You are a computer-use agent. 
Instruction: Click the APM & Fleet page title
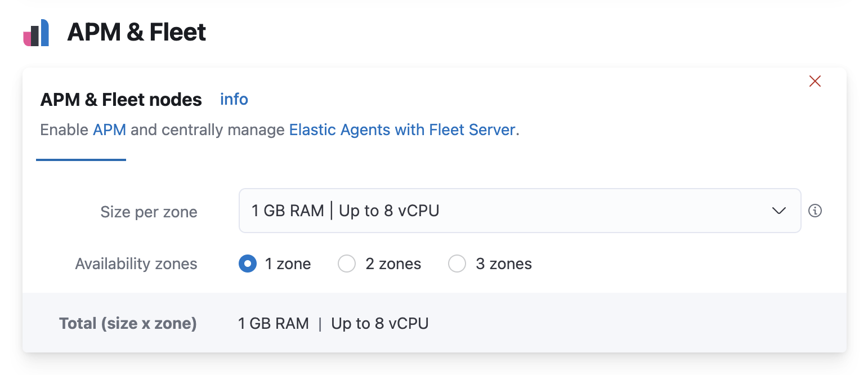[136, 32]
